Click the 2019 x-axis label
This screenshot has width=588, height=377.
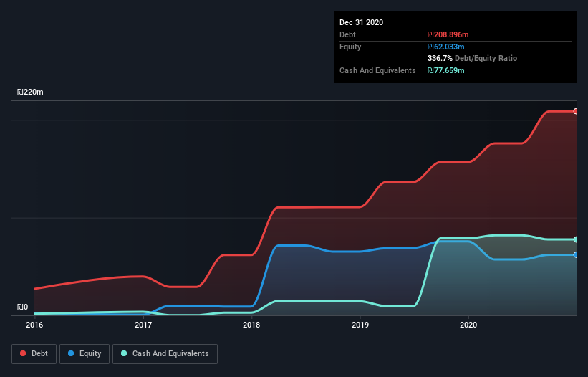click(x=360, y=325)
